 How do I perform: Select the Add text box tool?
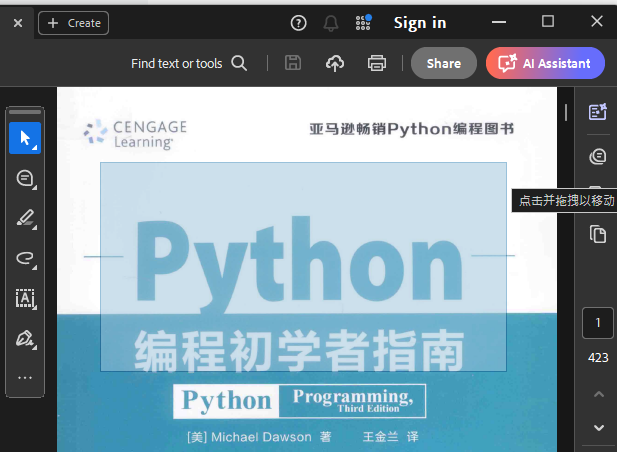[x=26, y=299]
